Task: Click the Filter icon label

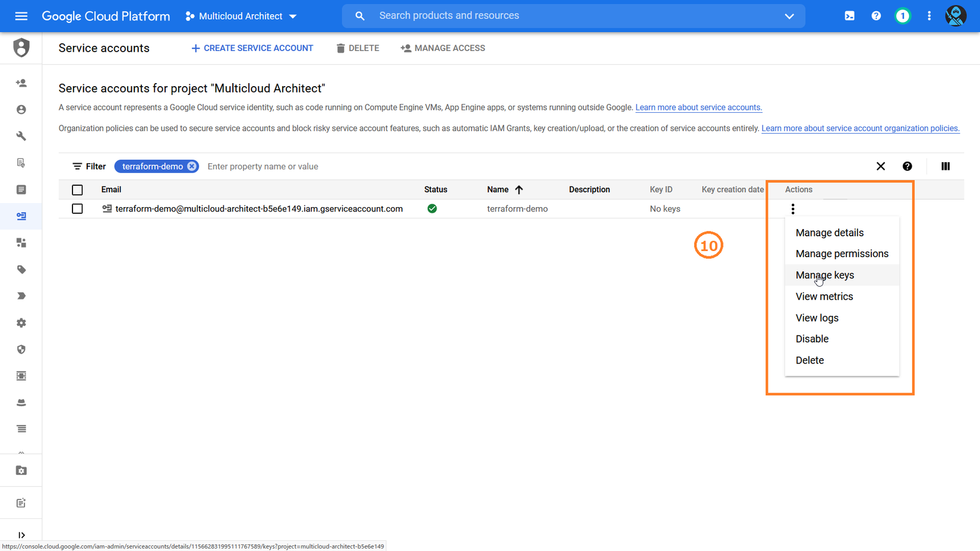Action: (x=89, y=166)
